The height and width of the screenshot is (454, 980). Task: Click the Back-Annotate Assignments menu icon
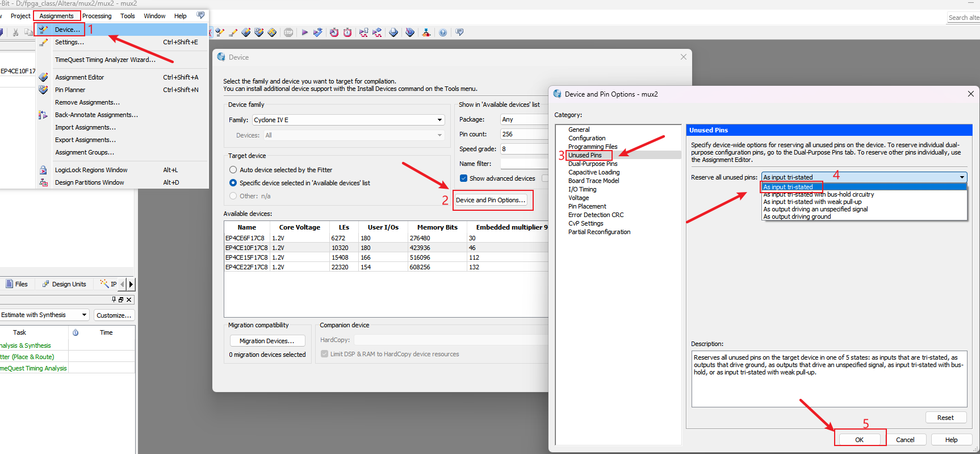click(x=43, y=115)
